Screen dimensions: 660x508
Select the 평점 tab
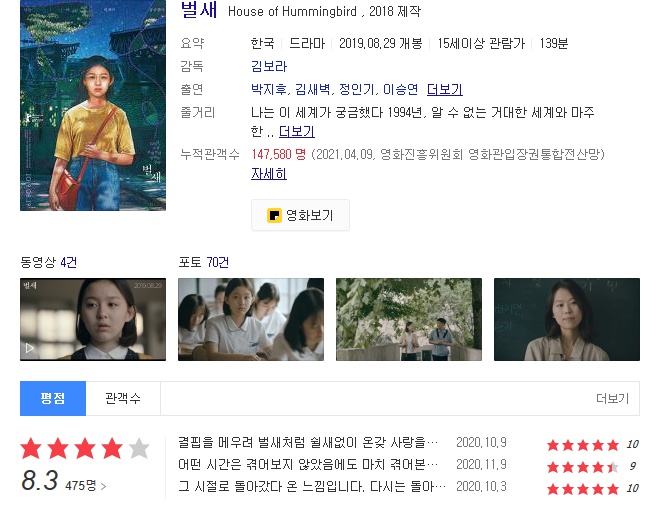(x=53, y=398)
